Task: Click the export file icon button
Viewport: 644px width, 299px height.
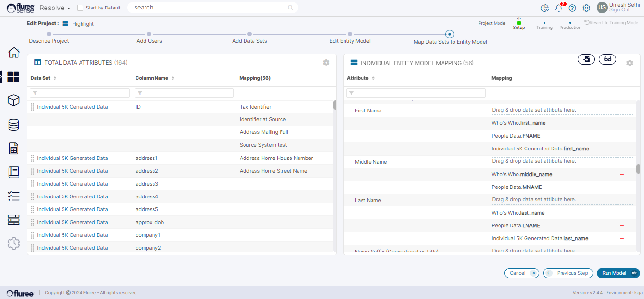Action: [586, 59]
